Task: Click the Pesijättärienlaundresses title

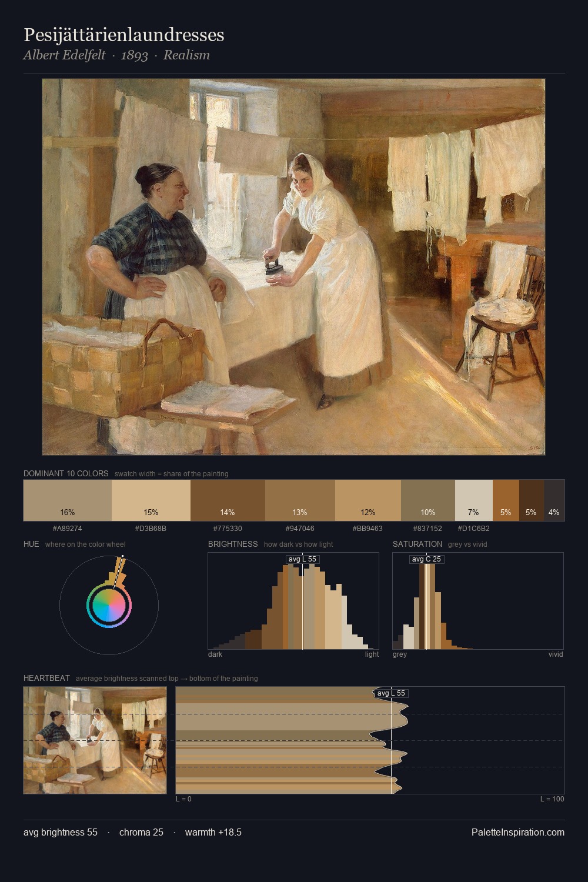Action: click(124, 35)
